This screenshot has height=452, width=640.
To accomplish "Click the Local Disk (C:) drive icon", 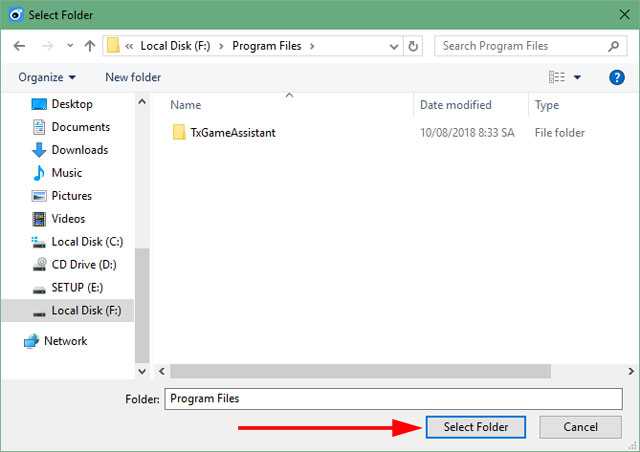I will [x=39, y=242].
